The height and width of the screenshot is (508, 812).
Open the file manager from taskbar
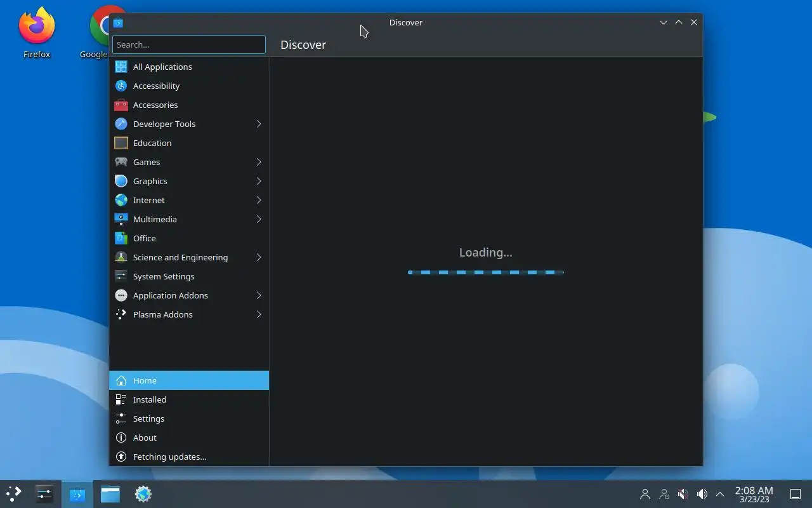tap(110, 493)
